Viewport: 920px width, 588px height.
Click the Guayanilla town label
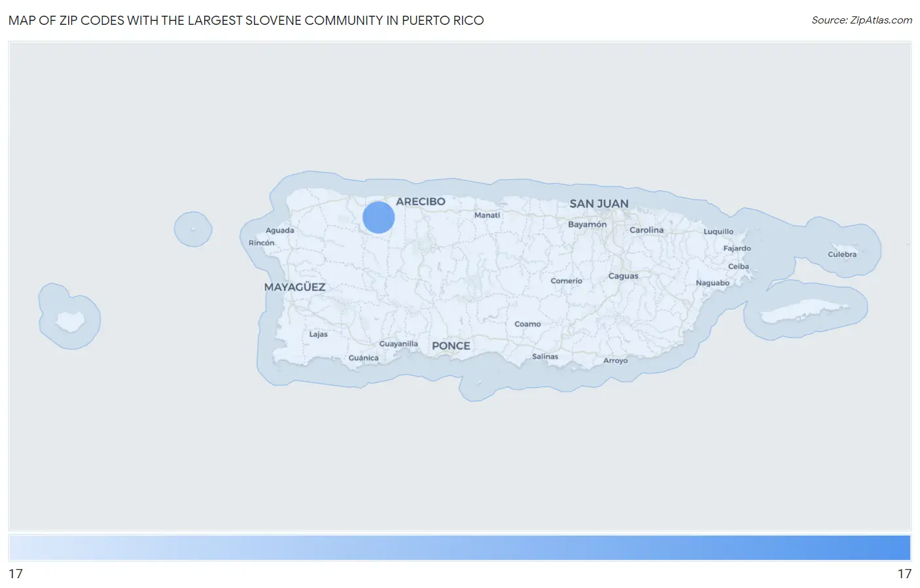click(x=398, y=344)
